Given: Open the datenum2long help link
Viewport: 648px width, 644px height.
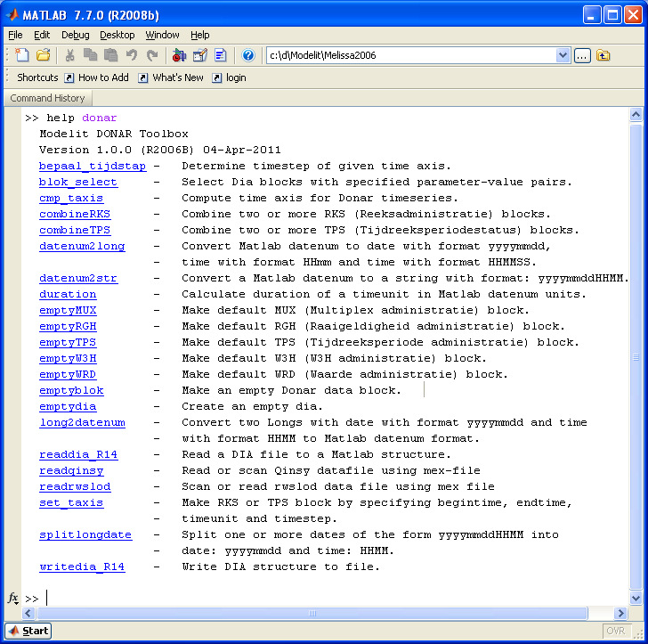Looking at the screenshot, I should pyautogui.click(x=82, y=246).
